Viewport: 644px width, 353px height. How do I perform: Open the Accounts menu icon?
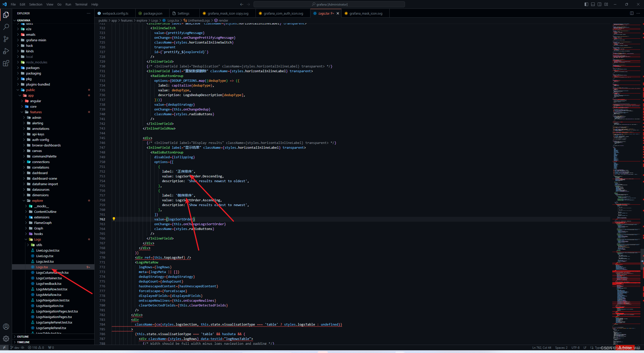tap(6, 327)
